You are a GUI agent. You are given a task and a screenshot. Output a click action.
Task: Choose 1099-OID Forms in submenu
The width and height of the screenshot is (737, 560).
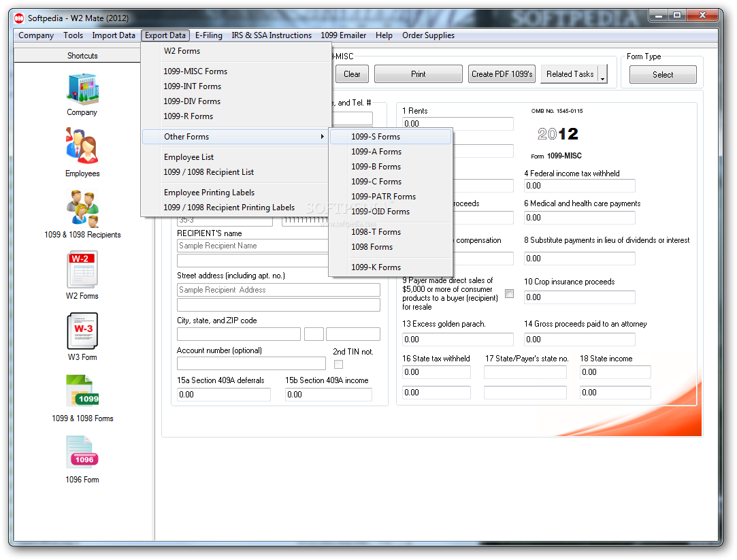point(391,212)
